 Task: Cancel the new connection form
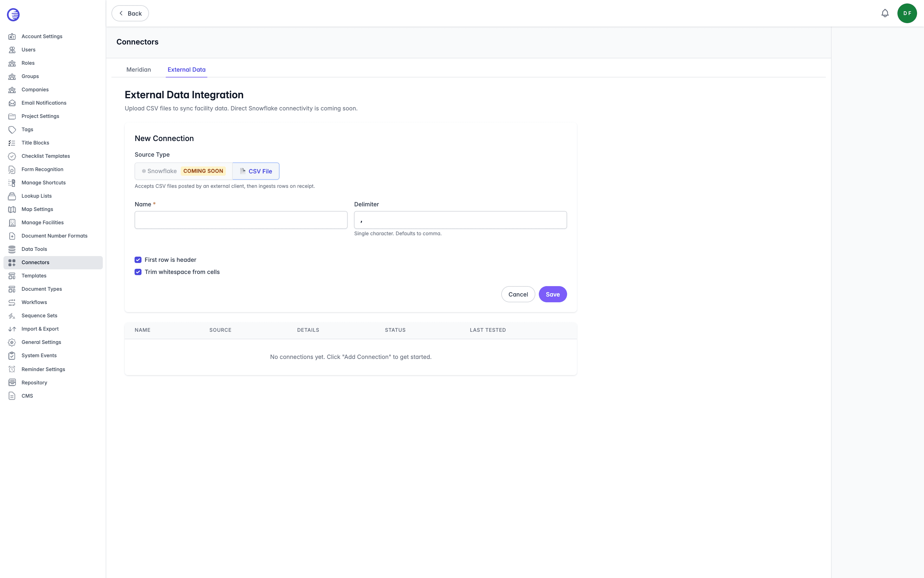tap(518, 294)
